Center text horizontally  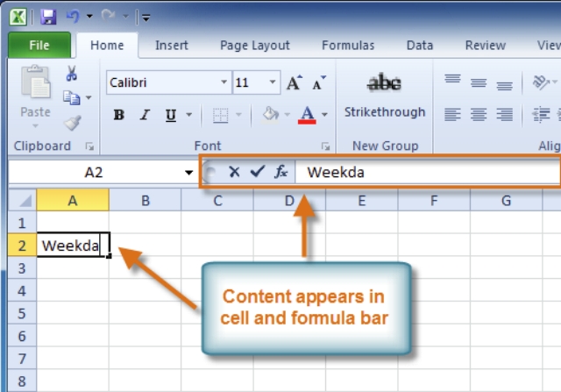[x=479, y=115]
